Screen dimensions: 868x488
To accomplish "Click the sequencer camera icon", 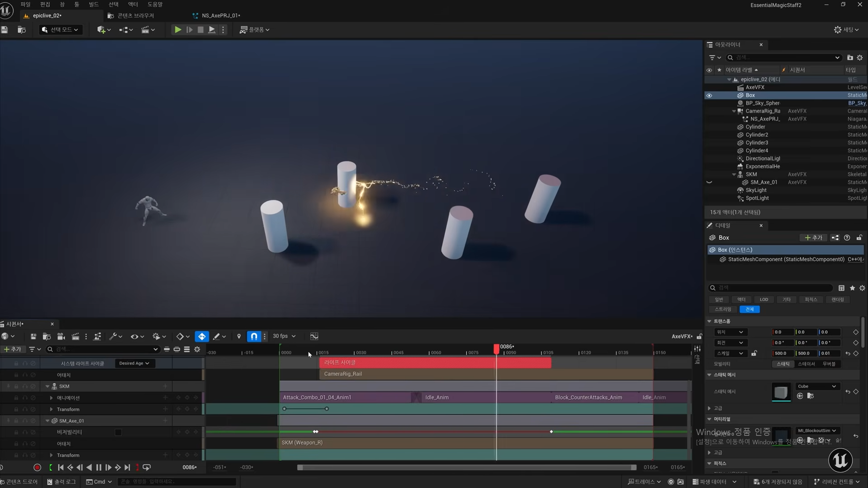I will pyautogui.click(x=61, y=336).
